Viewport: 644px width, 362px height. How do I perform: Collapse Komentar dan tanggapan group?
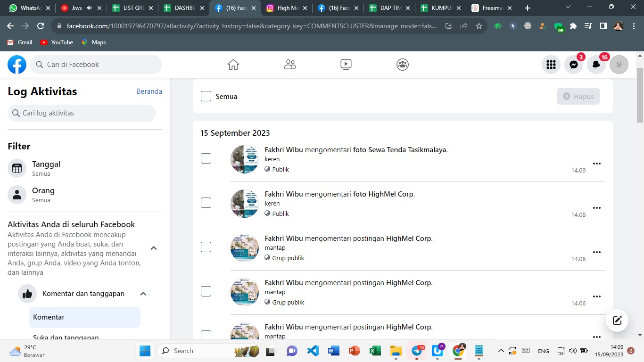pos(143,294)
